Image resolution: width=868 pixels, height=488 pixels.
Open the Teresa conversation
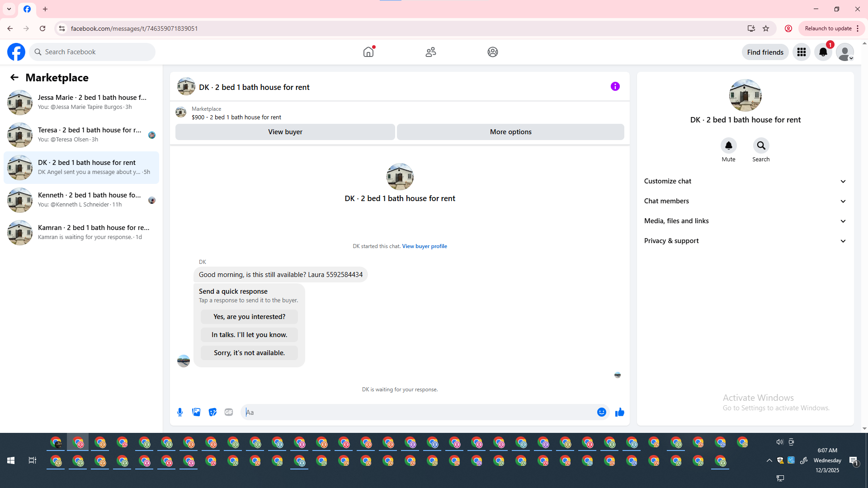(x=81, y=135)
